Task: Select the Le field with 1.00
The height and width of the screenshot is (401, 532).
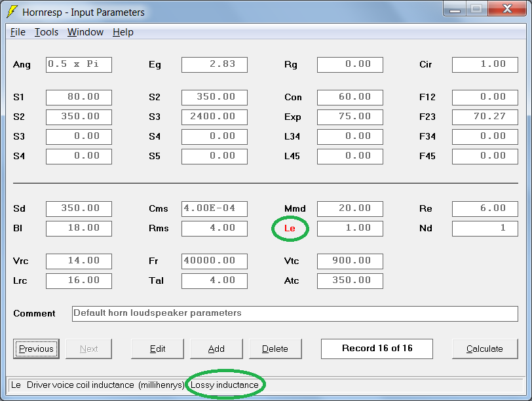Action: tap(350, 229)
